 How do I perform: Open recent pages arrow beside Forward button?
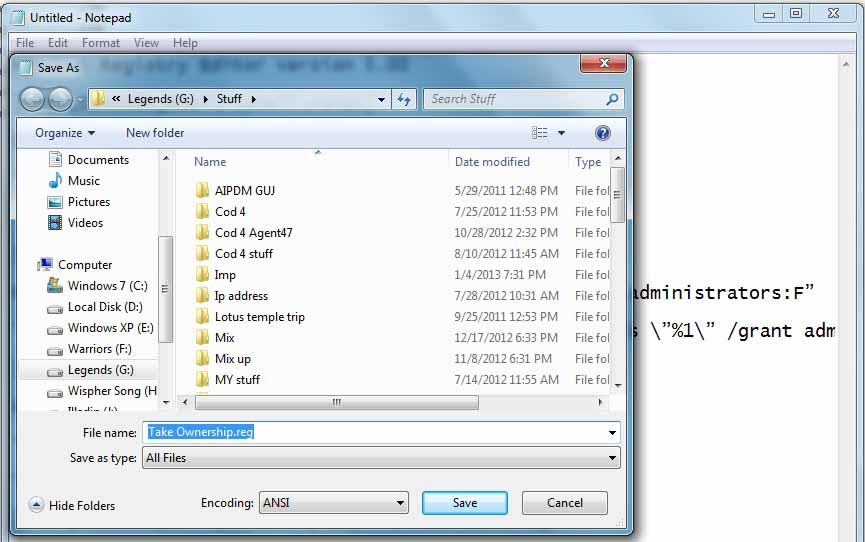click(80, 100)
